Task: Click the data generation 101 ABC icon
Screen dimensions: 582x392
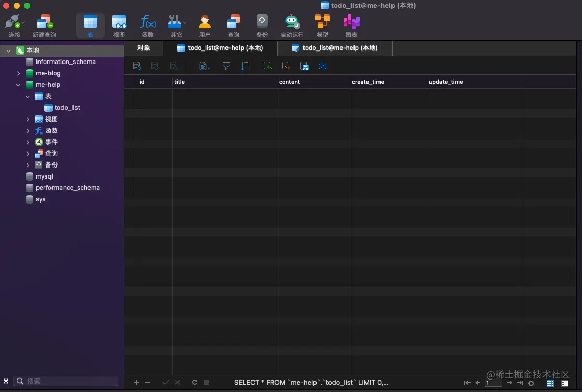Action: (305, 66)
